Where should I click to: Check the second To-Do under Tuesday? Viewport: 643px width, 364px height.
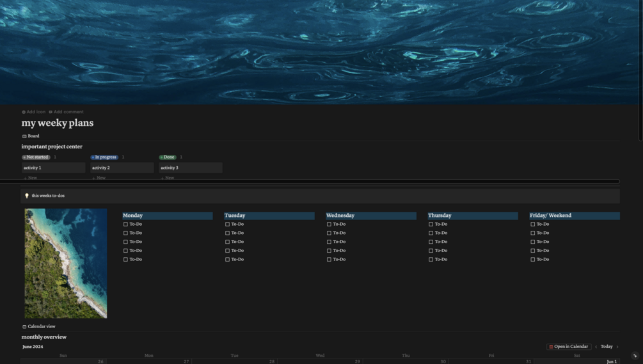click(227, 233)
